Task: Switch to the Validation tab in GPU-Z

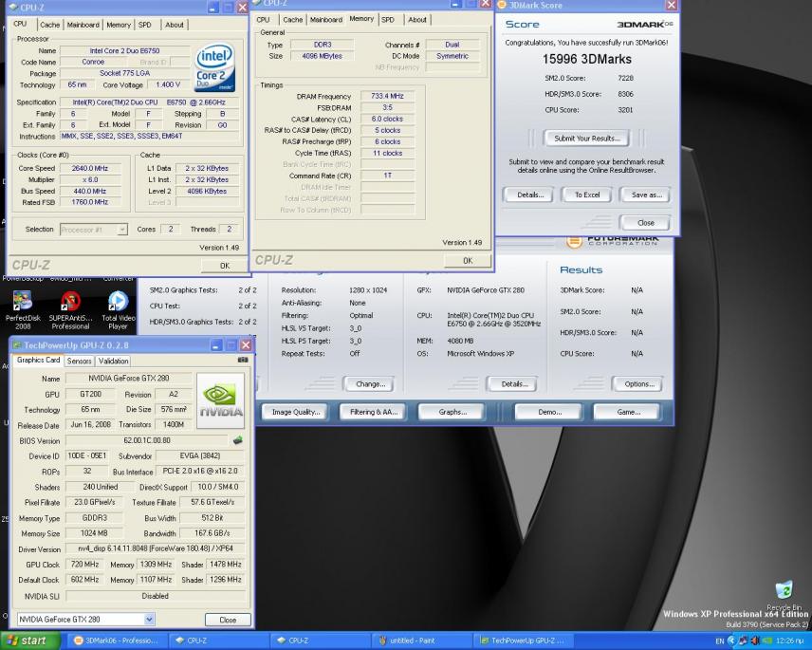Action: point(114,361)
